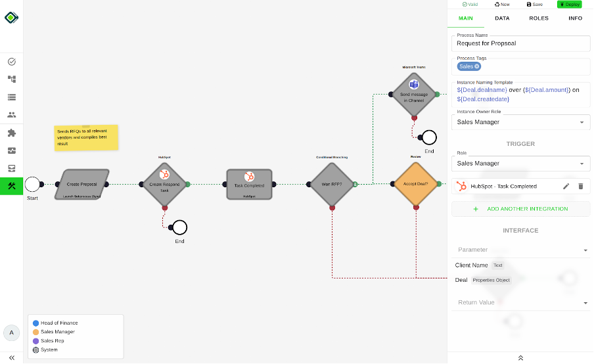594x364 pixels.
Task: Click the Deploy button
Action: 569,4
